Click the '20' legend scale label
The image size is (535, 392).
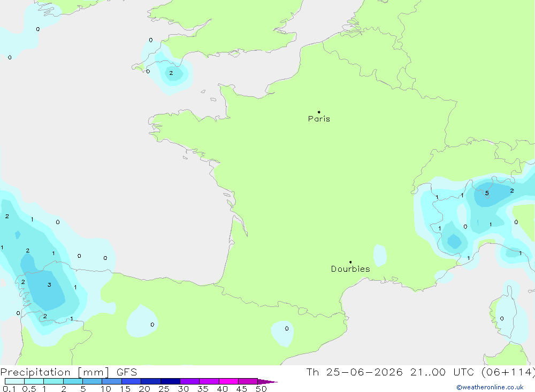[x=144, y=389]
